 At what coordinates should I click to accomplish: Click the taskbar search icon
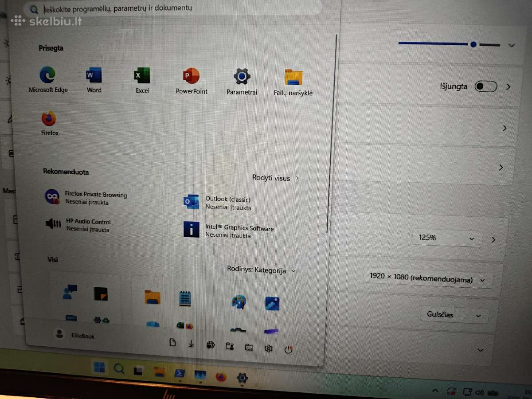(x=119, y=368)
